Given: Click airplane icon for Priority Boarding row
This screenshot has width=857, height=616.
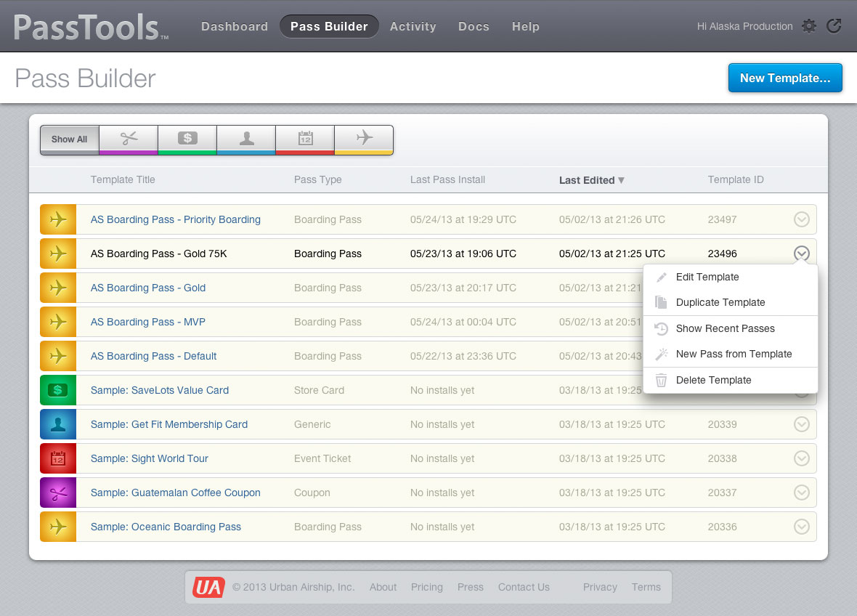Looking at the screenshot, I should [x=58, y=219].
